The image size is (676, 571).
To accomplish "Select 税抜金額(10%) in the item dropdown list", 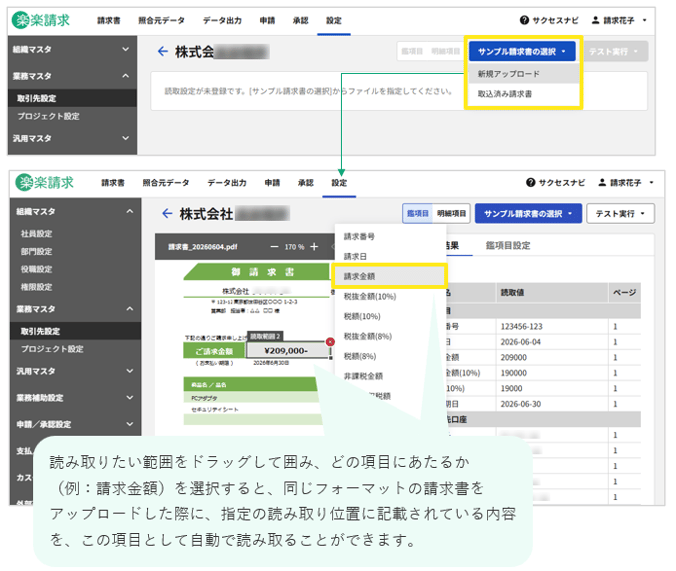I will [x=389, y=296].
